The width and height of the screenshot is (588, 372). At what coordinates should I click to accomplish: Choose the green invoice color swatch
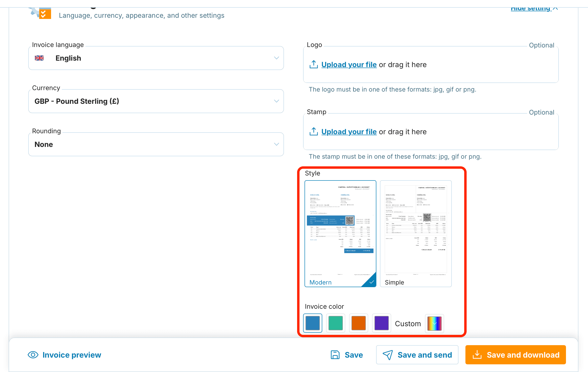[x=335, y=323]
